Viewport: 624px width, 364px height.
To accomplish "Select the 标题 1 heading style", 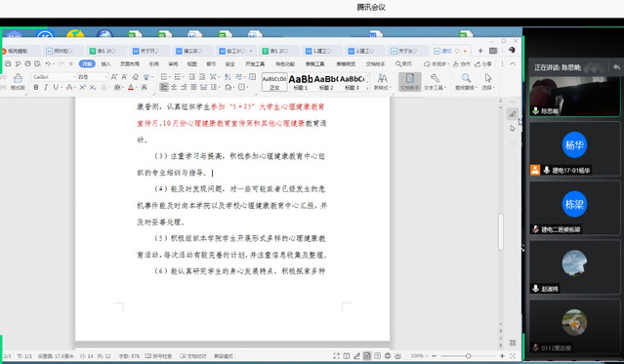I will pyautogui.click(x=301, y=82).
